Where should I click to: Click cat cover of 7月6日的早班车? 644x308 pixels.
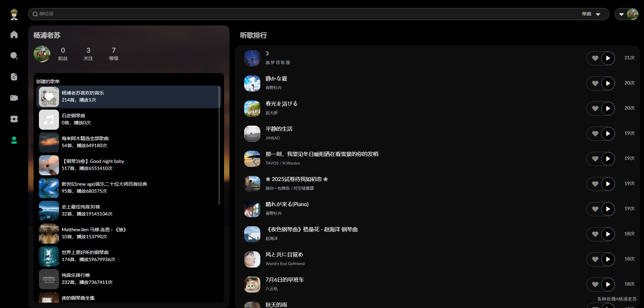[252, 285]
